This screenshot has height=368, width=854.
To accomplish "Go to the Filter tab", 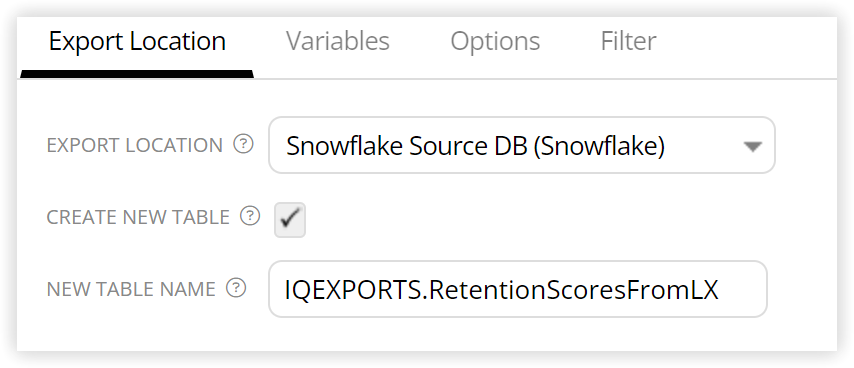I will [x=628, y=41].
